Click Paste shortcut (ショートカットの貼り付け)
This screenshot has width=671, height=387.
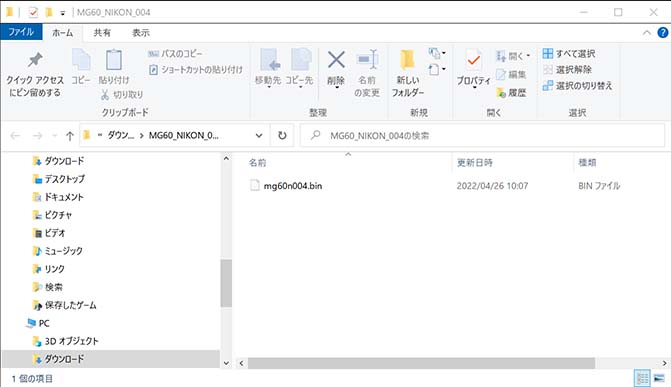(x=196, y=69)
